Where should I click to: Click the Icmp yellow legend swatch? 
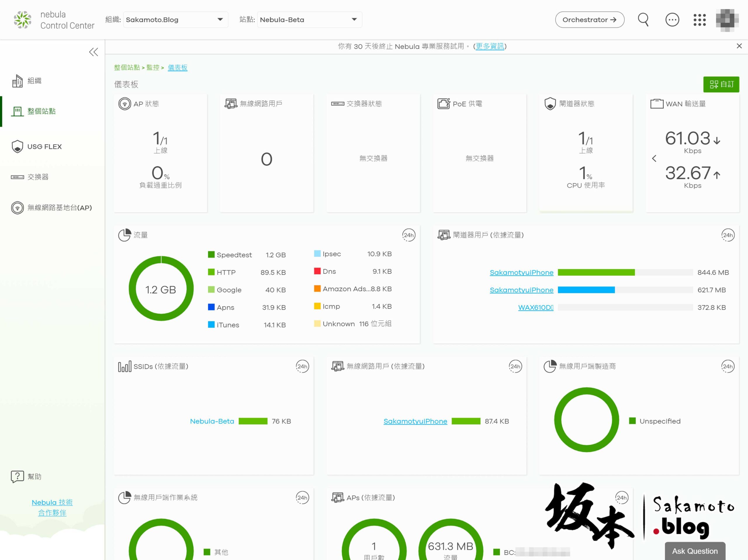tap(317, 306)
